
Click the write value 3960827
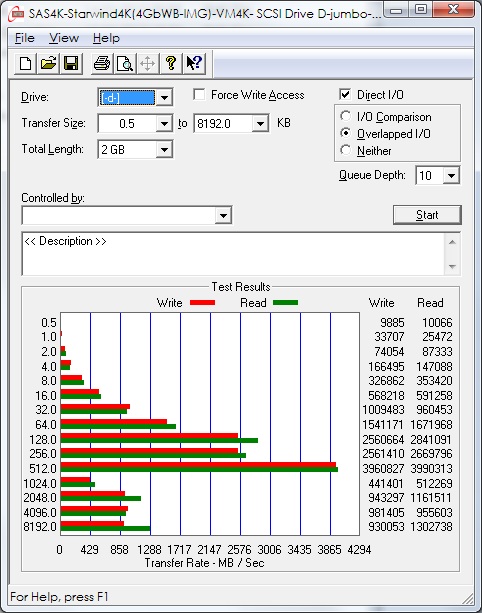pos(383,468)
